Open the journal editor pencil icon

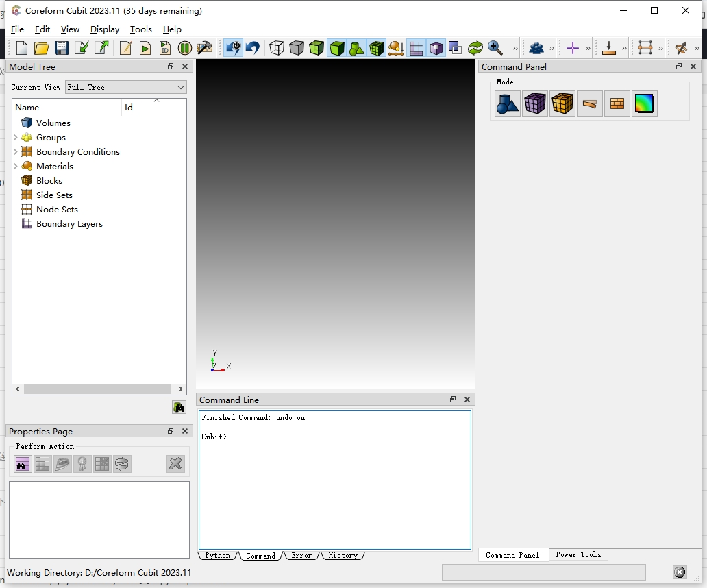click(125, 48)
